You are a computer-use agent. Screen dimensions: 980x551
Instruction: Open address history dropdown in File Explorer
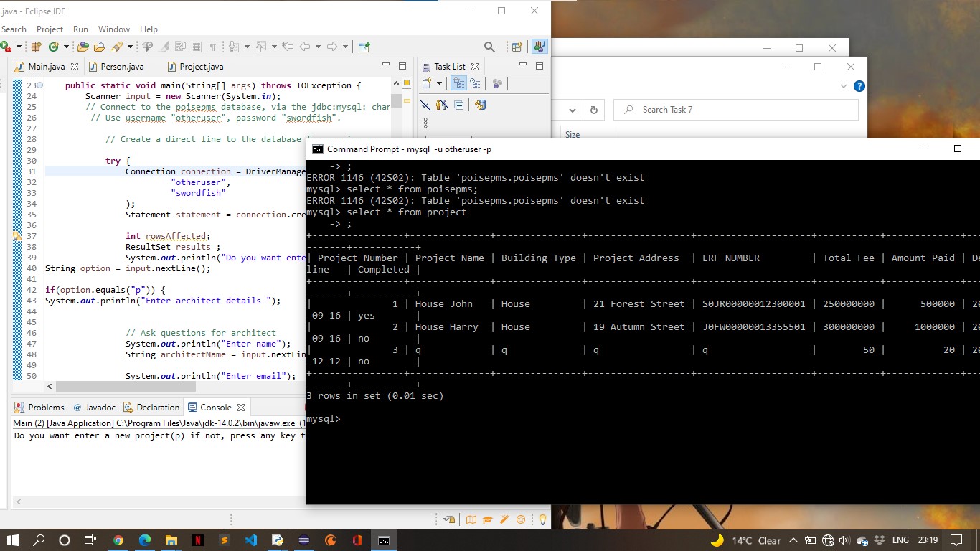[572, 110]
